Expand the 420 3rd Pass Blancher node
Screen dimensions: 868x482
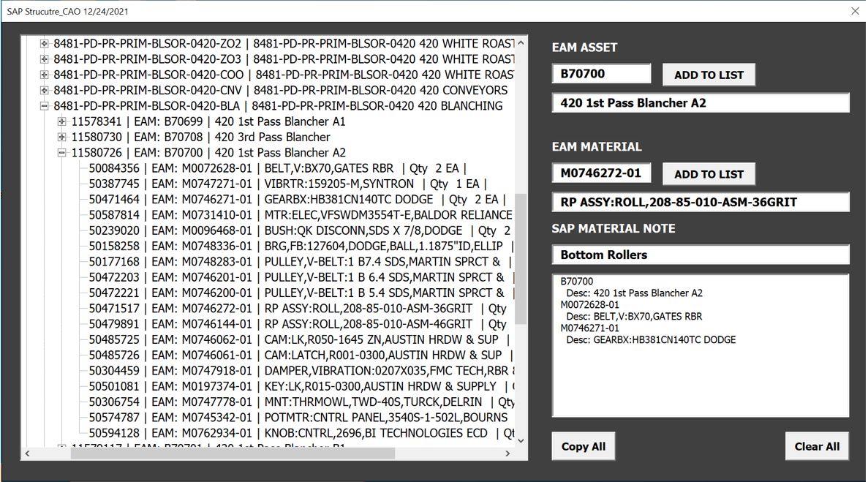pyautogui.click(x=62, y=138)
